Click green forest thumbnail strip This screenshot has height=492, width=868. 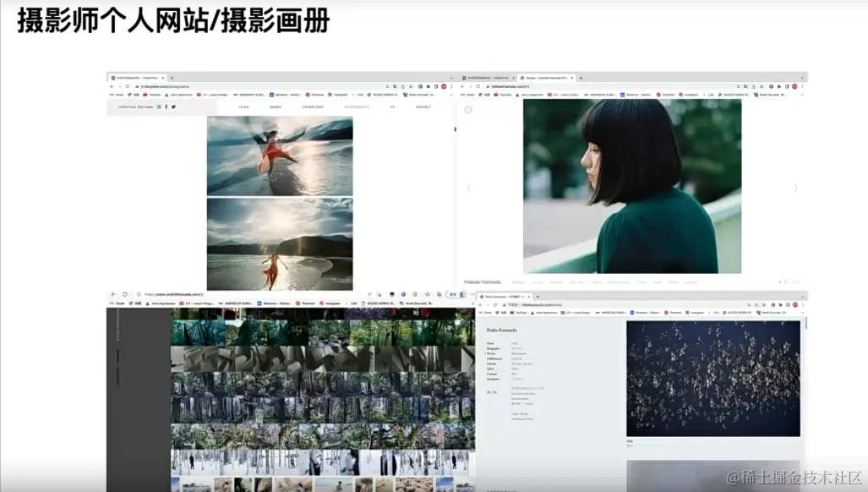tap(323, 333)
